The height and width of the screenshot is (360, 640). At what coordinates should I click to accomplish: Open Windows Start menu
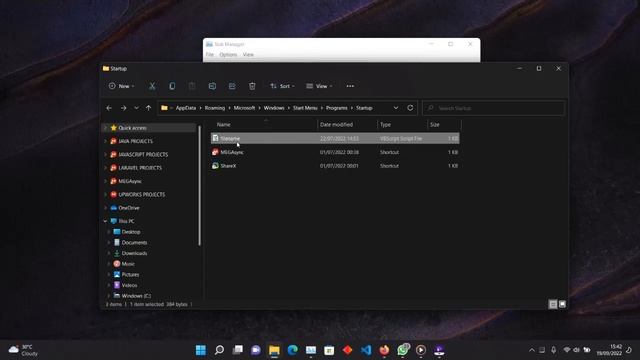click(x=201, y=350)
